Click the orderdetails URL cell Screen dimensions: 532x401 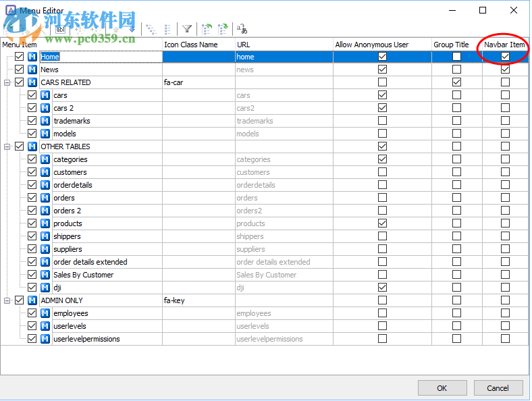coord(284,185)
